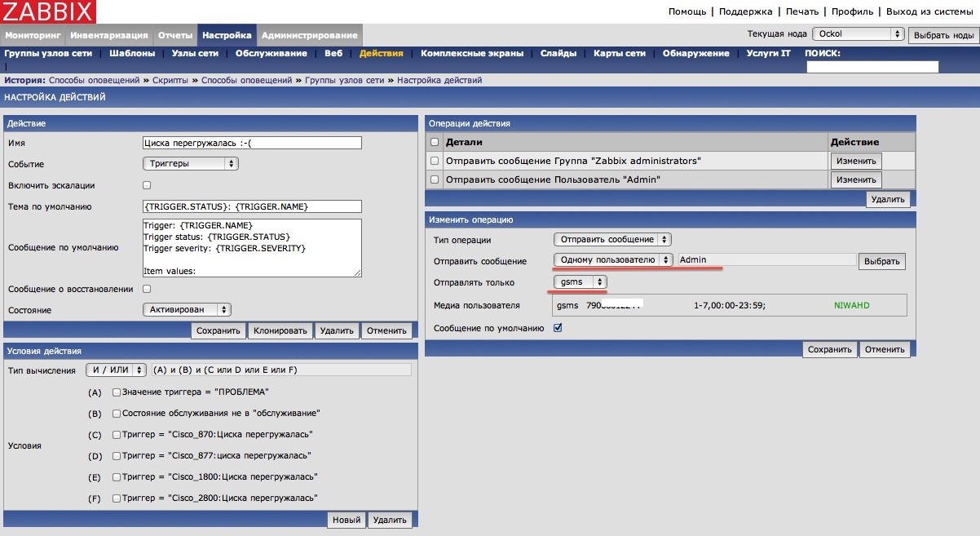Toggle the 'Сообщение о восстановлении' checkbox
The width and height of the screenshot is (980, 536).
(147, 289)
